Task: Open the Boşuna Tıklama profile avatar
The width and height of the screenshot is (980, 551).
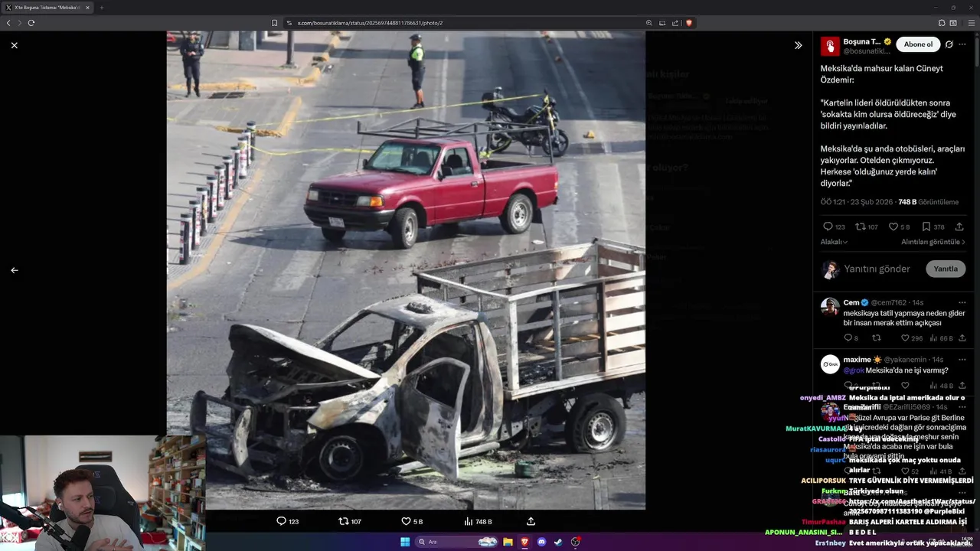Action: point(830,46)
